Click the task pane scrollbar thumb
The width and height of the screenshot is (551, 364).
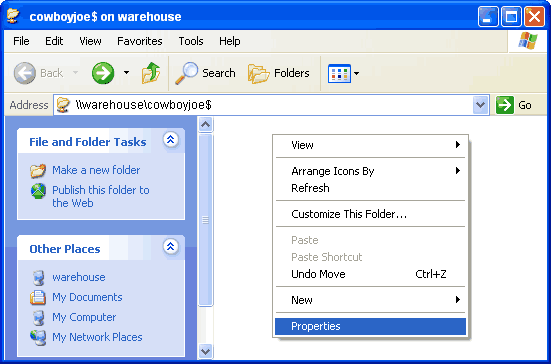pyautogui.click(x=205, y=220)
